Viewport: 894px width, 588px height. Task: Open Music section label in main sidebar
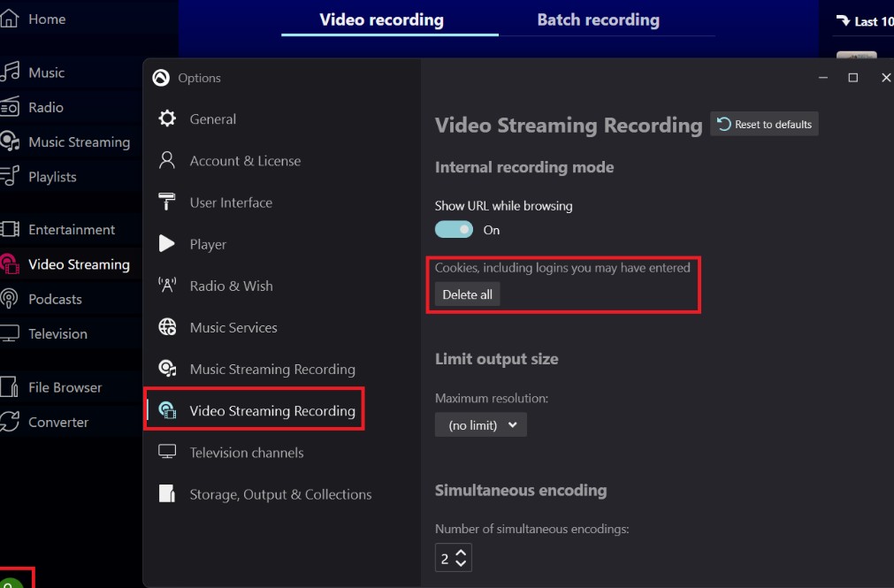click(47, 73)
